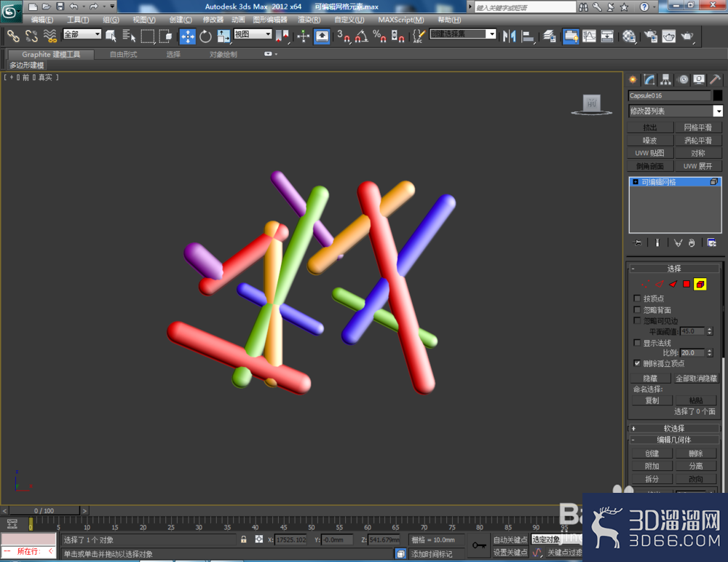Switch to Utilities hammer panel tab
Screen dimensions: 728x562
pos(715,79)
